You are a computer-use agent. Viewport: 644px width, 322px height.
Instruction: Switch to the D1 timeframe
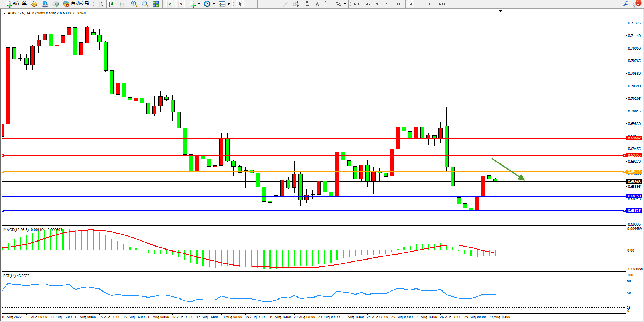point(421,4)
